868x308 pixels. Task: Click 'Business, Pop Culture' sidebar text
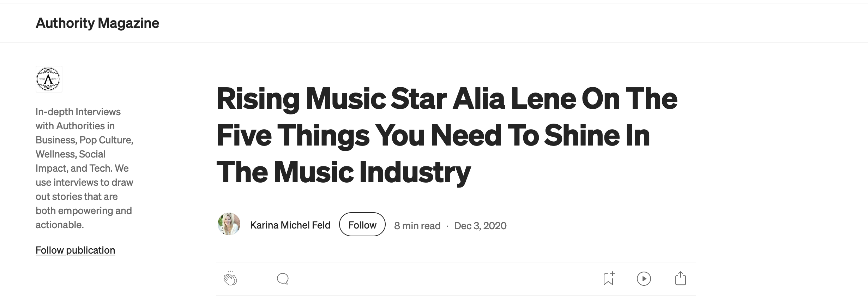click(84, 140)
